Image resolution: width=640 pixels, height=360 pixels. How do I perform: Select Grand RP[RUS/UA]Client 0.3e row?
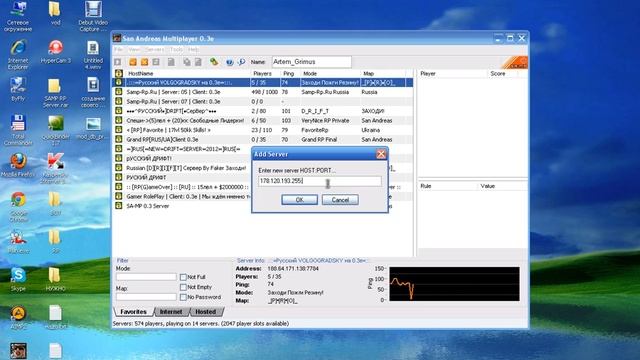(x=263, y=139)
